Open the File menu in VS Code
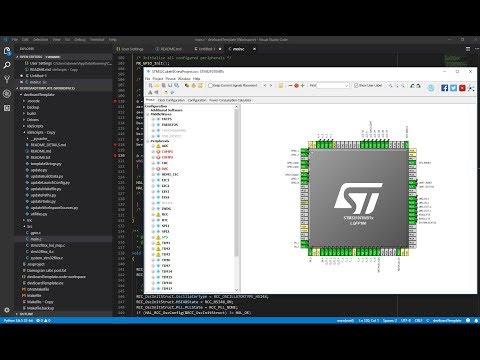The image size is (480, 360). (15, 40)
